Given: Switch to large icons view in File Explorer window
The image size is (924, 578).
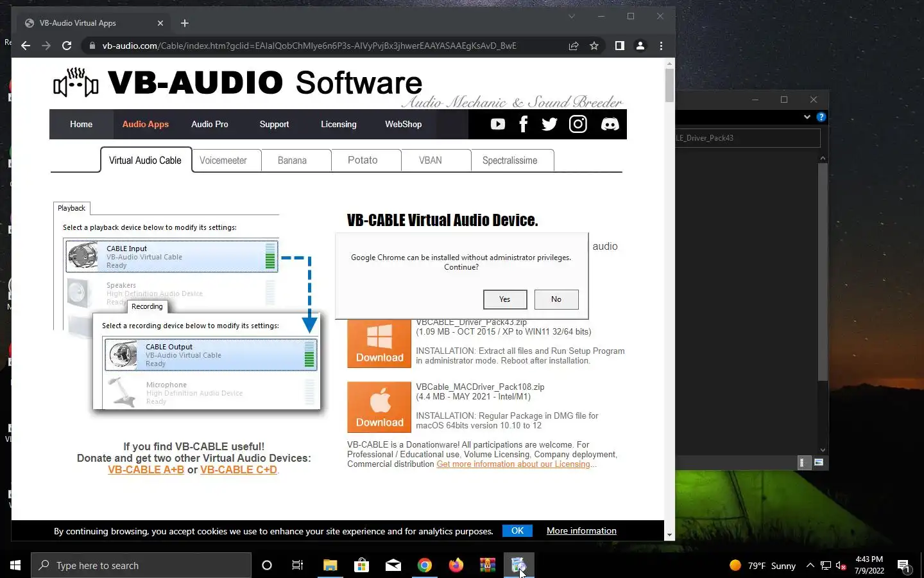Looking at the screenshot, I should click(x=819, y=462).
